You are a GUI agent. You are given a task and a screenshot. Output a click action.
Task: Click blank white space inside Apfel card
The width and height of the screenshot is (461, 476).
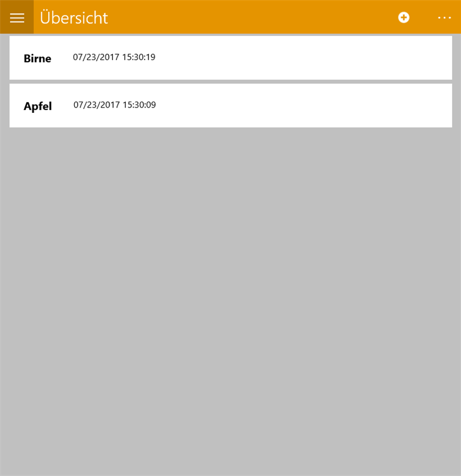303,106
